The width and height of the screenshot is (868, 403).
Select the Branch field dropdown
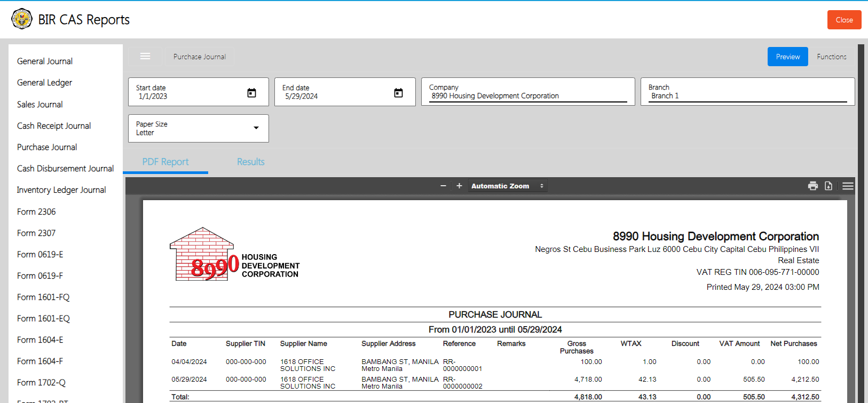click(747, 92)
